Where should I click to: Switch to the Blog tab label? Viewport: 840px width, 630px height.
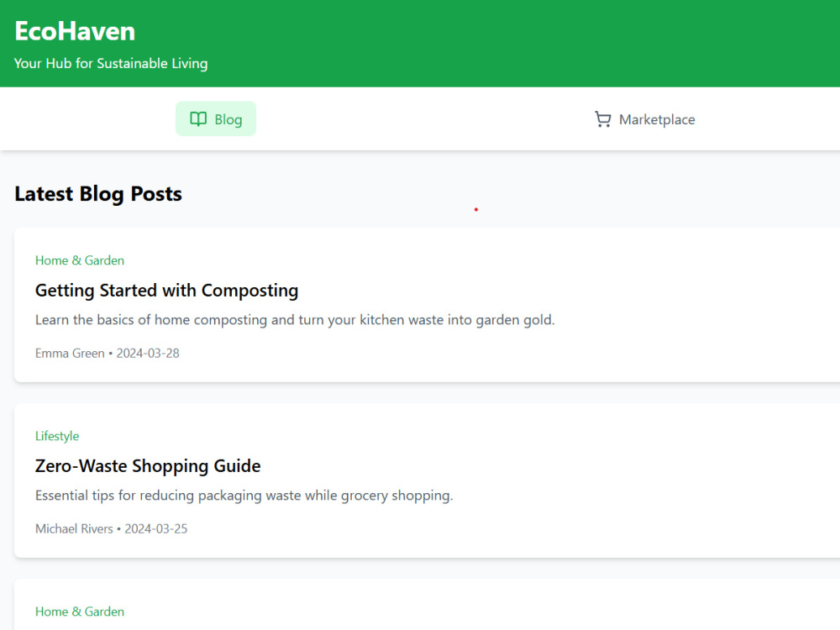point(228,119)
